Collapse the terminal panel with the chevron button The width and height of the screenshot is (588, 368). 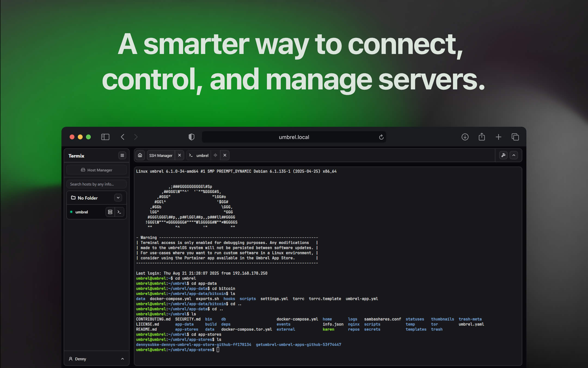point(514,155)
